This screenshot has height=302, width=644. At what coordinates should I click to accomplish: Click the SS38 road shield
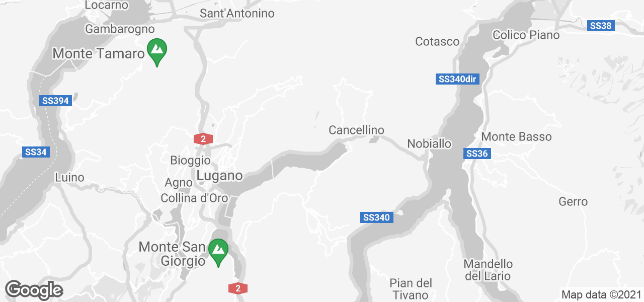[601, 26]
